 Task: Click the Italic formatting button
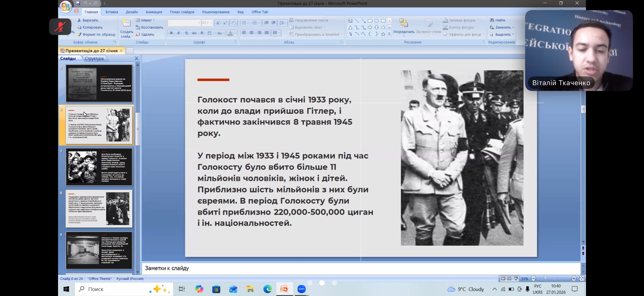tap(179, 33)
